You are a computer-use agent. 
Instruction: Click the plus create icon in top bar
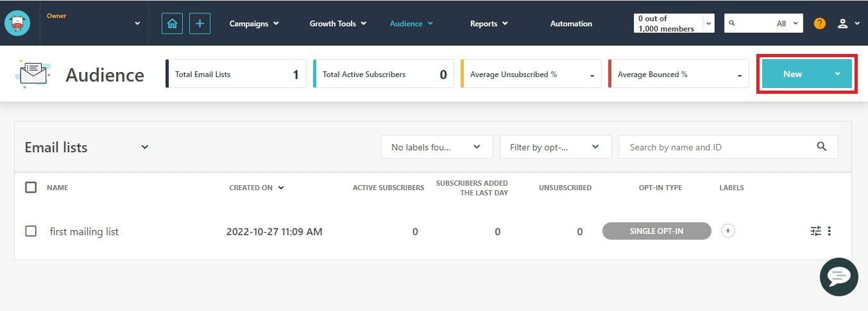click(x=200, y=24)
